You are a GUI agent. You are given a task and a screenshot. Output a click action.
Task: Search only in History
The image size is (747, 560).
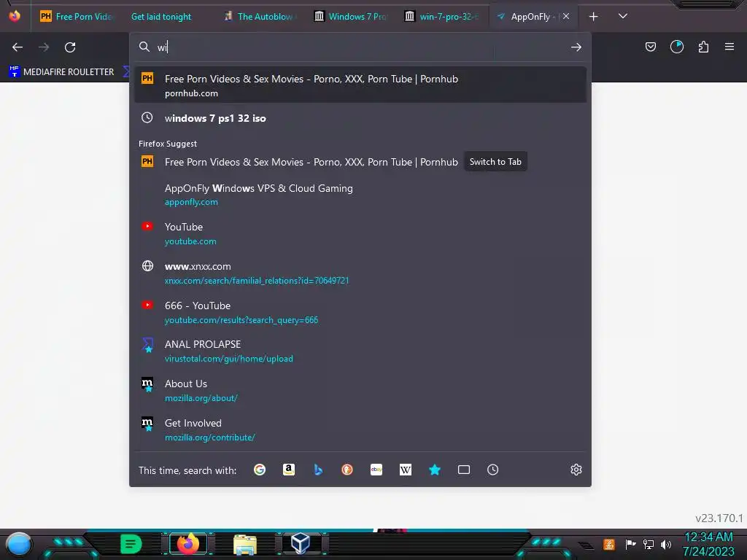click(x=493, y=470)
